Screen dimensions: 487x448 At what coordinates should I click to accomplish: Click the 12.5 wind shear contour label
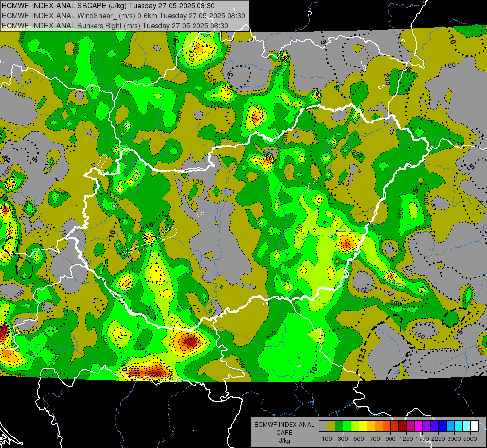click(x=362, y=355)
